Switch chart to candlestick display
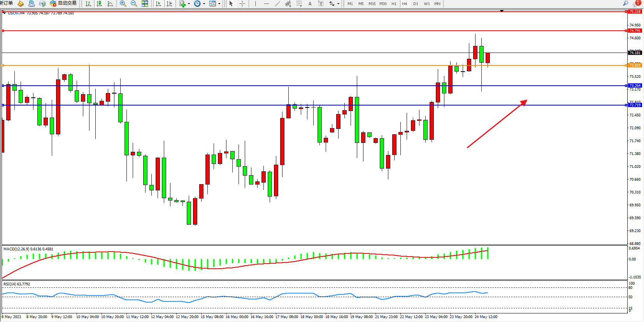 tap(99, 4)
